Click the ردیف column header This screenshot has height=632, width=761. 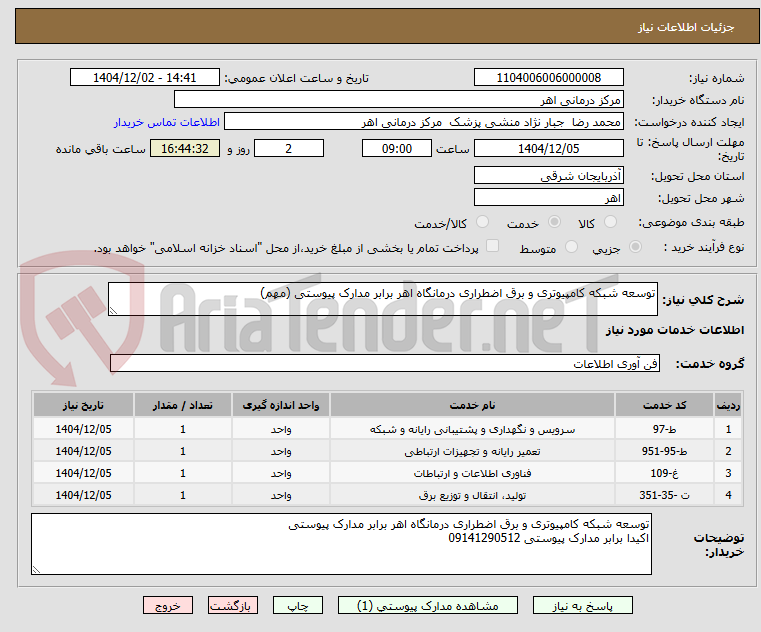point(728,405)
